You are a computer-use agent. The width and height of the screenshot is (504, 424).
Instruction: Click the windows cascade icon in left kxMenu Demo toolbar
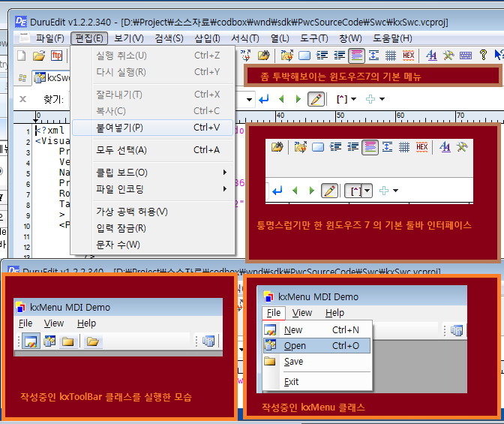[x=208, y=341]
